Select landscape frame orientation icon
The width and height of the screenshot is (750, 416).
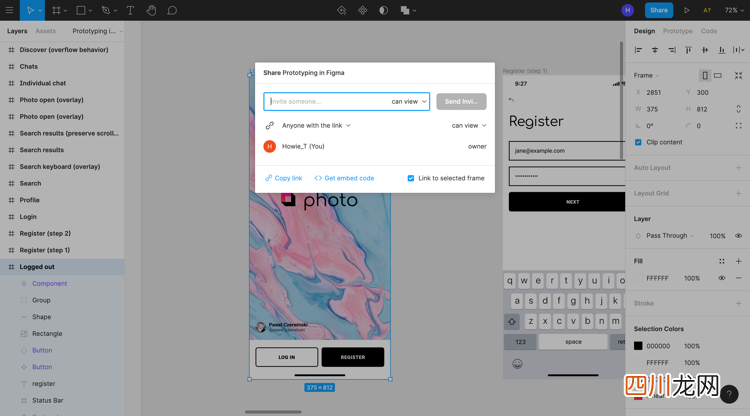tap(717, 76)
